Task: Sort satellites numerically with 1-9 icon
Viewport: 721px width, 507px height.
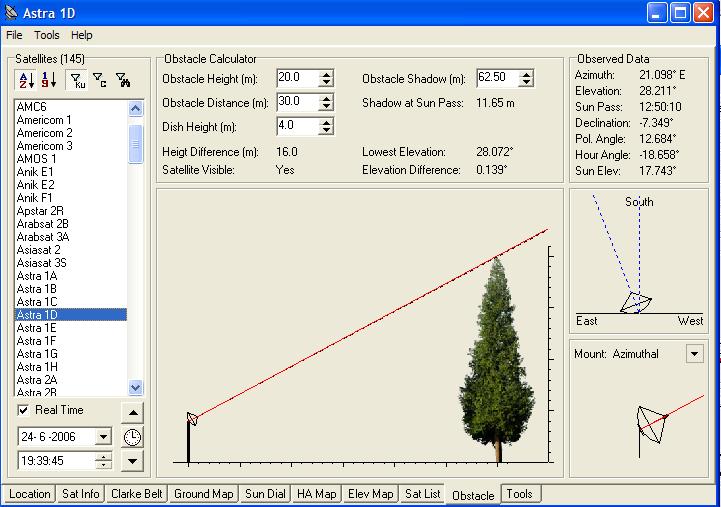Action: [49, 80]
